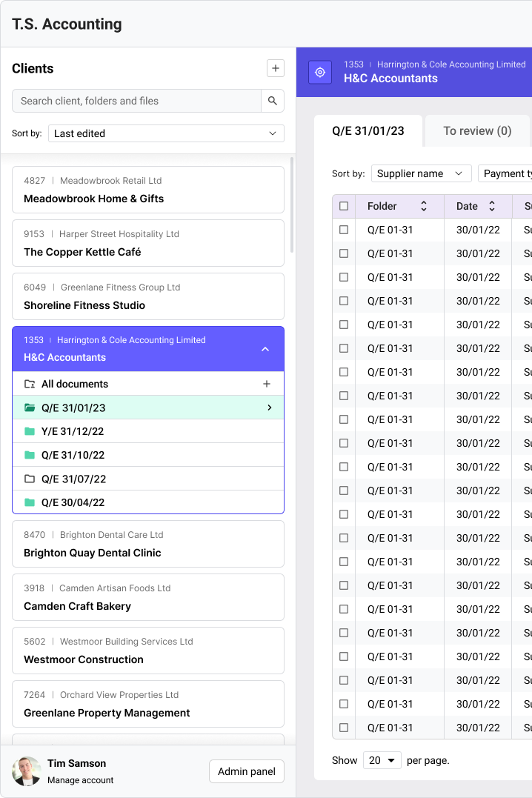Open the Y/E 31/12/22 folder

pos(73,431)
